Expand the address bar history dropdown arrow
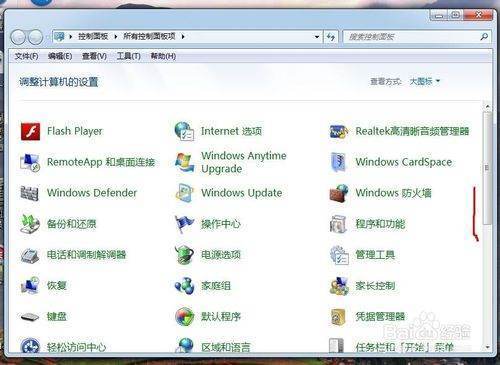The height and width of the screenshot is (365, 500). (317, 37)
